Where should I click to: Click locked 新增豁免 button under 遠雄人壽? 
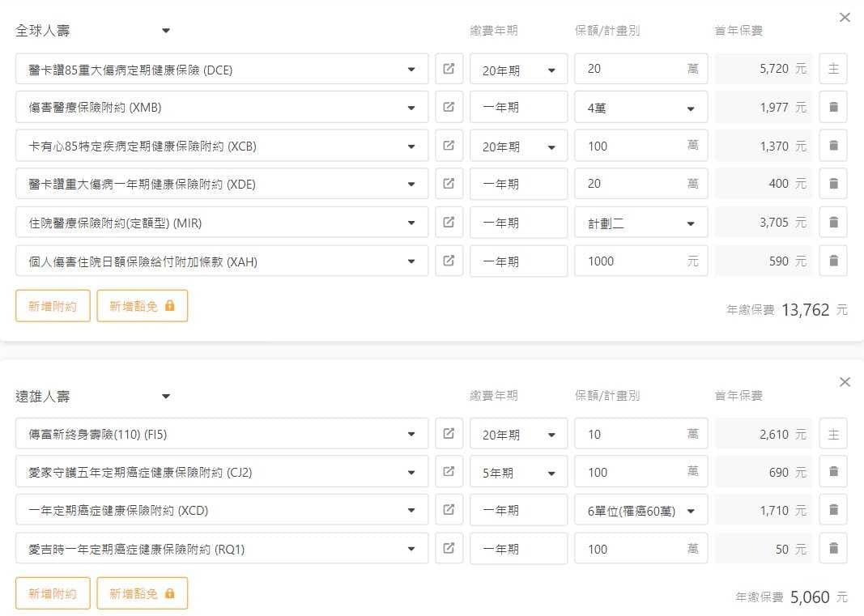coord(142,593)
